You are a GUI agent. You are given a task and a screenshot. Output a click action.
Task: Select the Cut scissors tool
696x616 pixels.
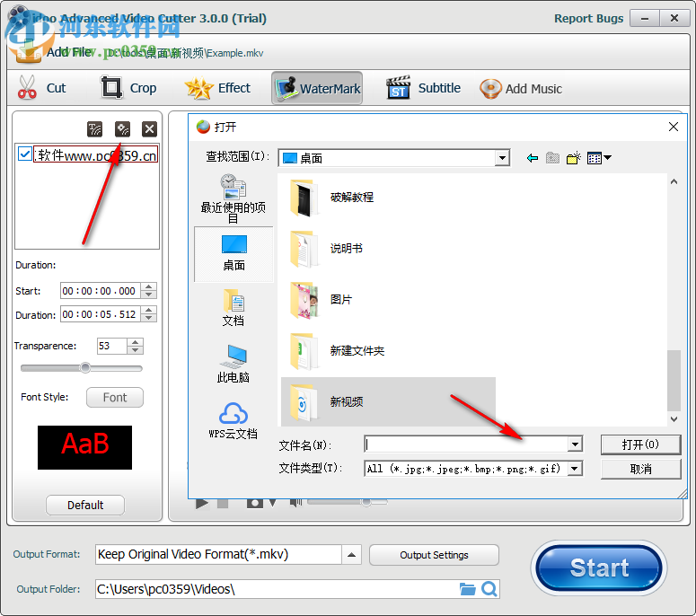click(x=41, y=88)
